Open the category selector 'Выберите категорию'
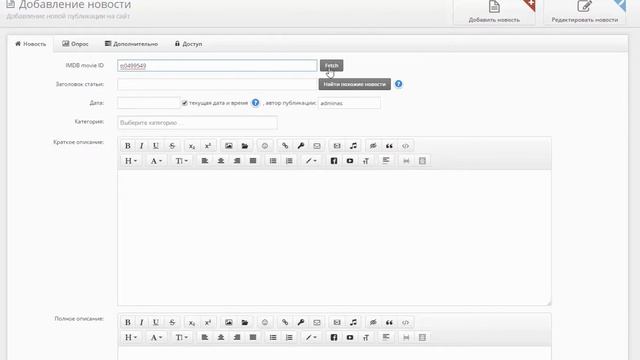 pos(198,122)
